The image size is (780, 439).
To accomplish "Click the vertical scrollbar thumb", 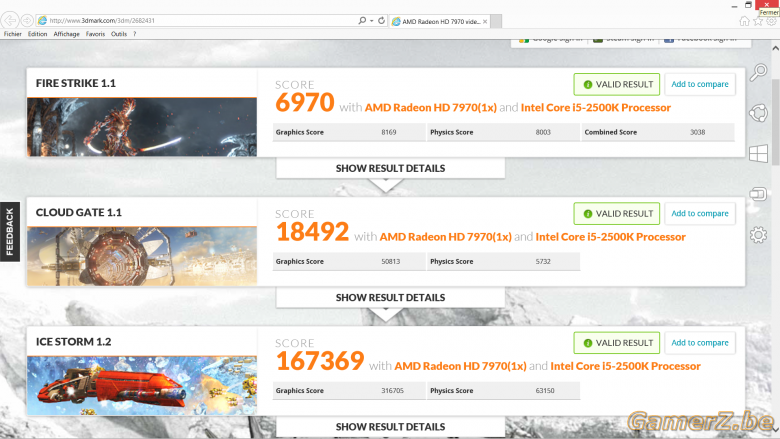I will pos(776,122).
